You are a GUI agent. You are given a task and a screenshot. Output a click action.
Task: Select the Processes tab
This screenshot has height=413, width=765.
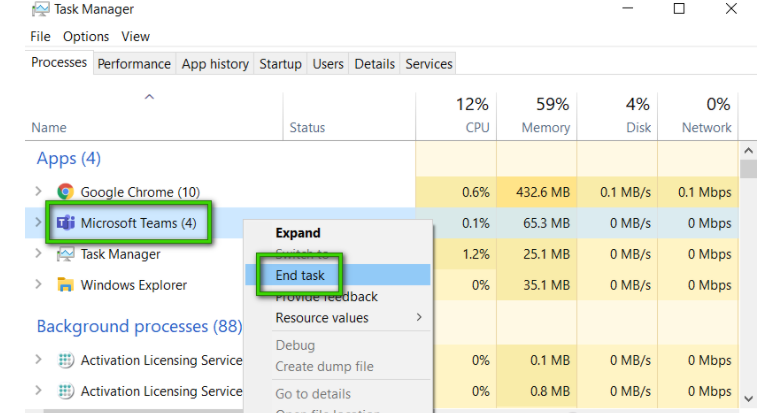[59, 62]
